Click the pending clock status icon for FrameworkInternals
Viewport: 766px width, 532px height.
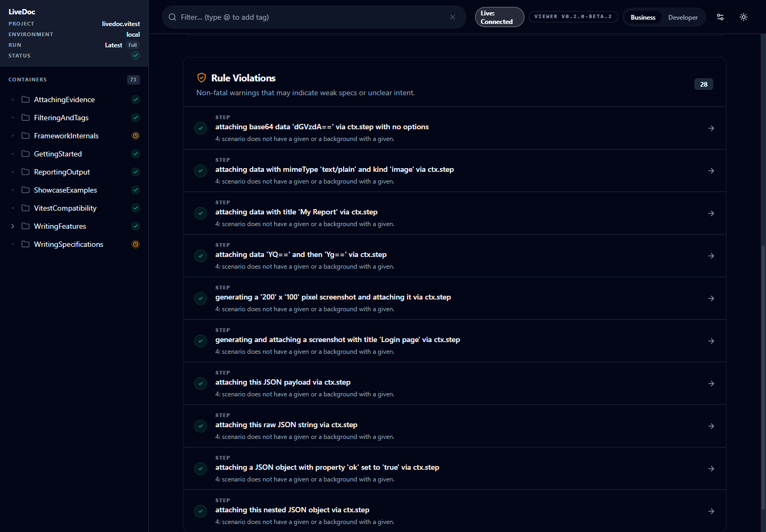pyautogui.click(x=136, y=136)
